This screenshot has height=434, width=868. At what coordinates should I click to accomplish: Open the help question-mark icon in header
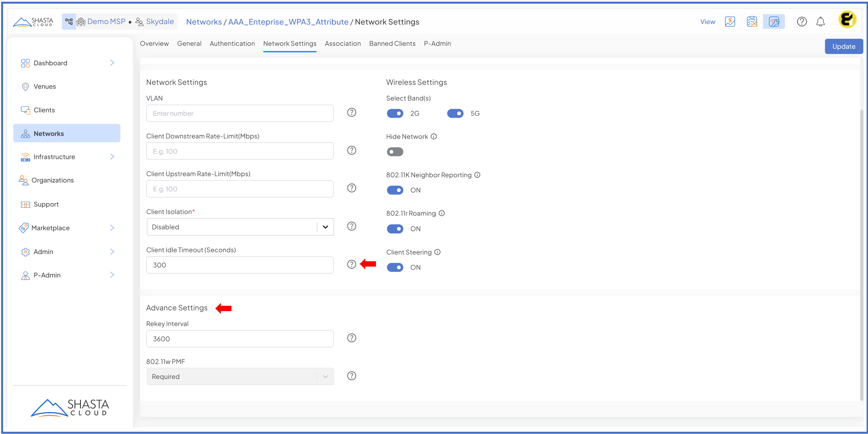tap(802, 22)
